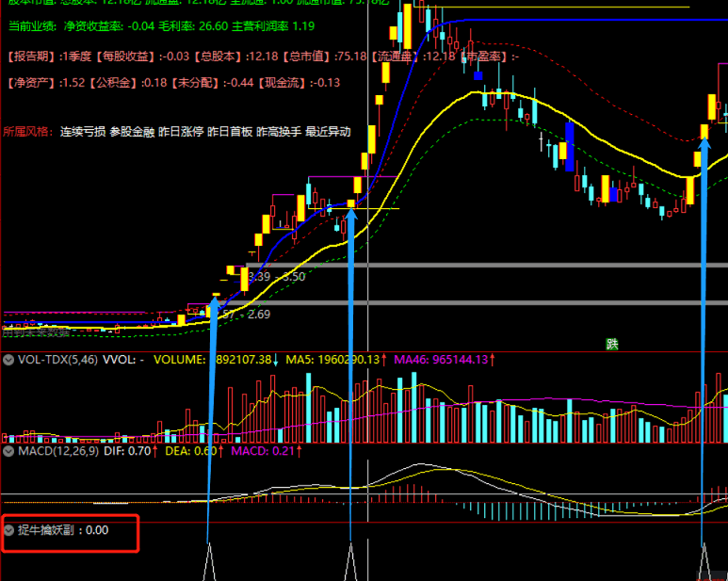The image size is (728, 581).
Task: Click the 【净资产】:1.52 field
Action: [x=45, y=83]
